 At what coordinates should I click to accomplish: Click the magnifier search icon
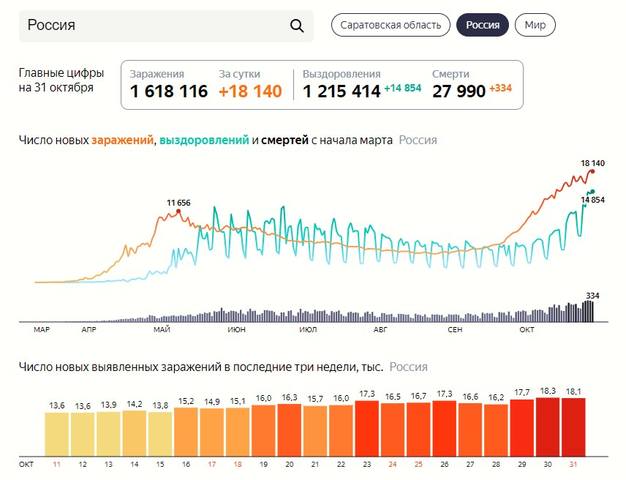point(296,26)
